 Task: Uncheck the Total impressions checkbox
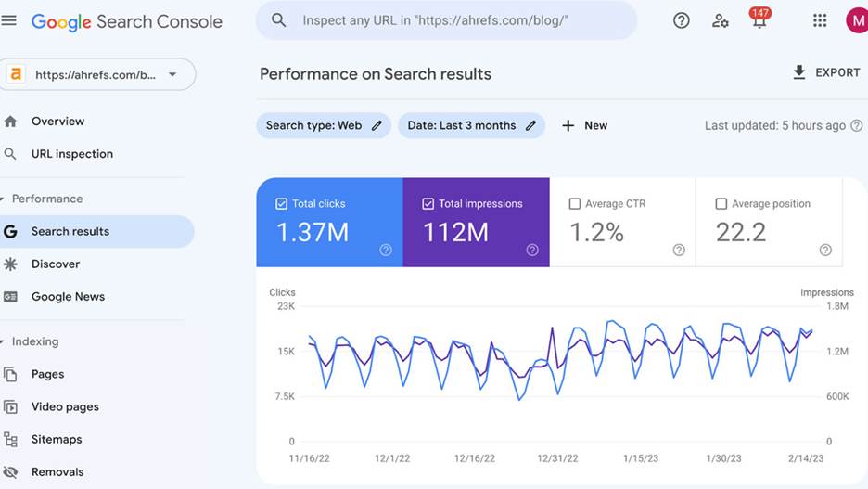(x=428, y=204)
